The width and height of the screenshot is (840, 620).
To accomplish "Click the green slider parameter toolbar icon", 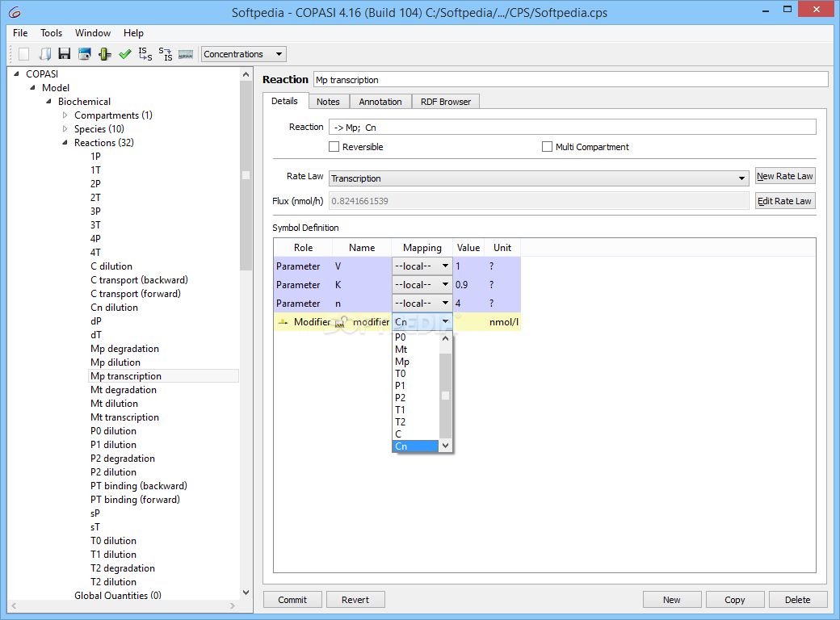I will pyautogui.click(x=105, y=54).
